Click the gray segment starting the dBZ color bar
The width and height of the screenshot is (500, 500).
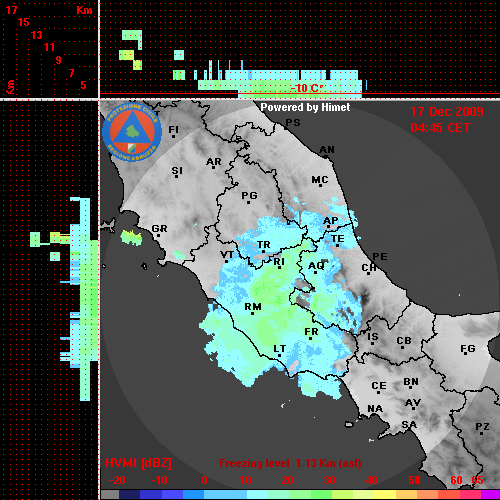point(110,494)
